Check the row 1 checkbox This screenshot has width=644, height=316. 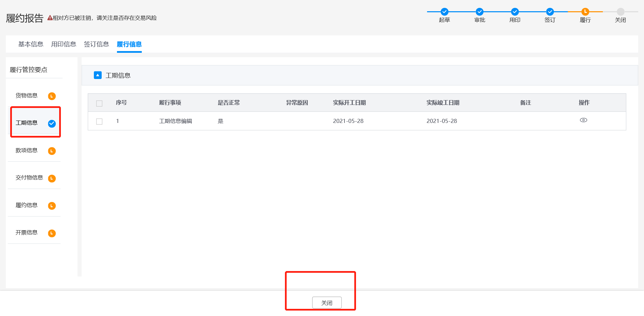coord(99,122)
